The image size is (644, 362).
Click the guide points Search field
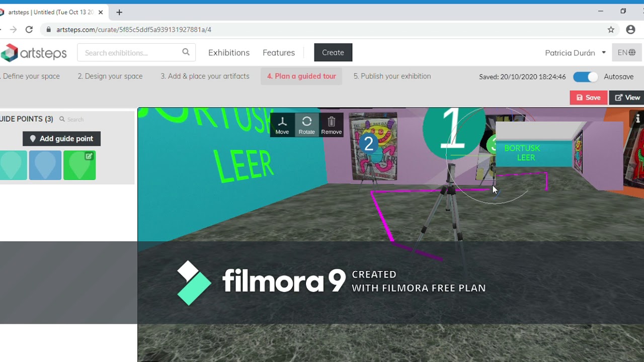click(75, 119)
